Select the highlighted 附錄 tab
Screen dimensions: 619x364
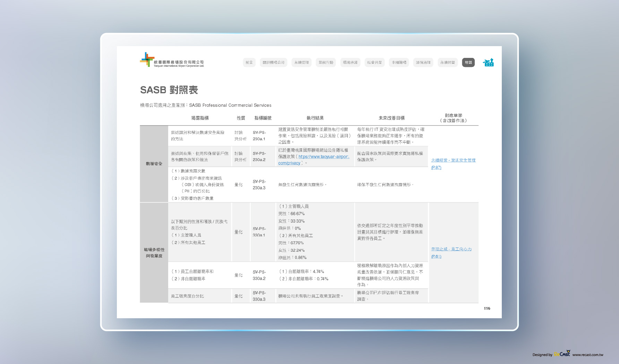468,62
